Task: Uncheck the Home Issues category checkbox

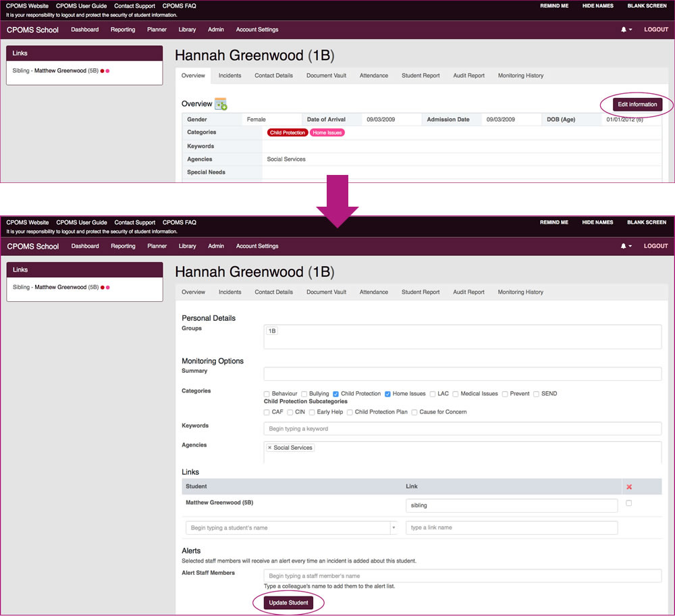Action: (387, 394)
